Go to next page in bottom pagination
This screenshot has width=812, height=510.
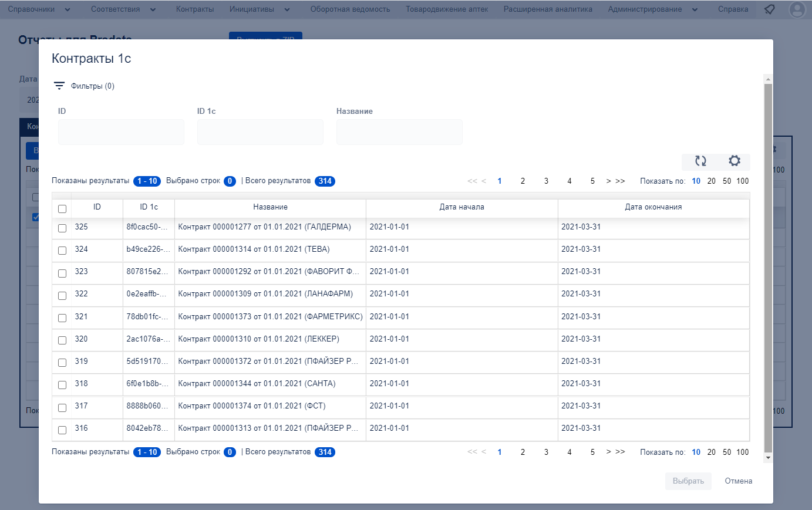pyautogui.click(x=609, y=452)
